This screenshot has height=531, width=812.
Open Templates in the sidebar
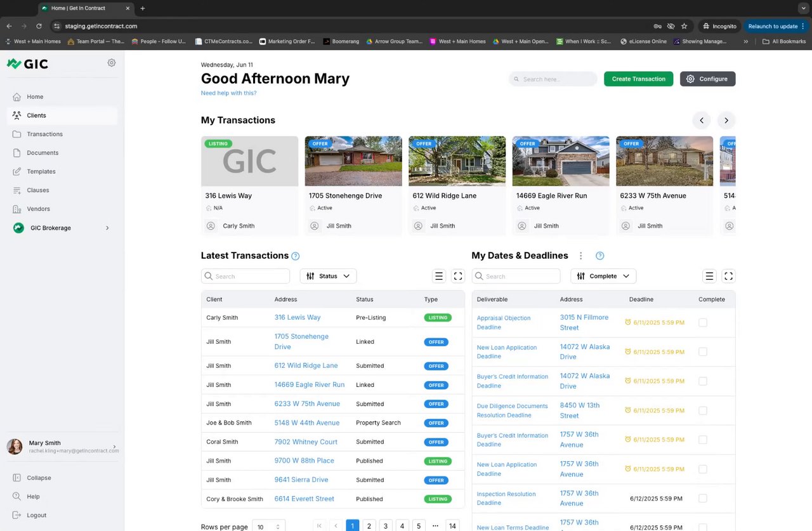pos(41,171)
